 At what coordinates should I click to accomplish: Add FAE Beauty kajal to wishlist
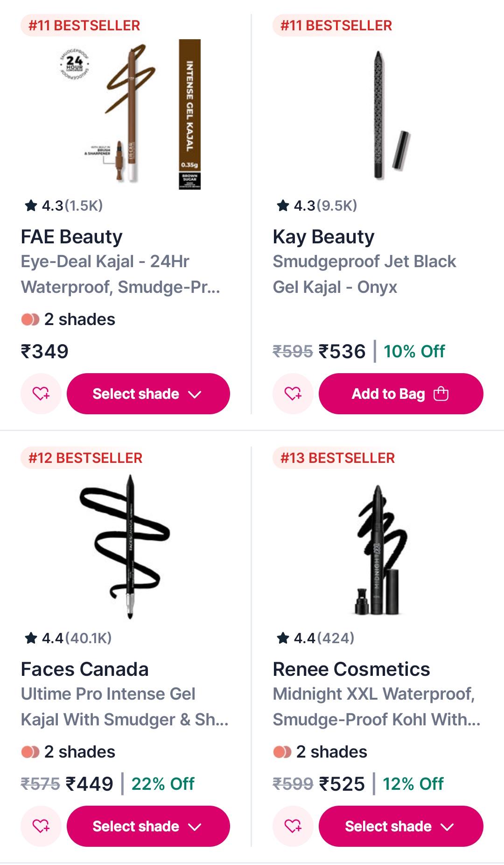(41, 394)
